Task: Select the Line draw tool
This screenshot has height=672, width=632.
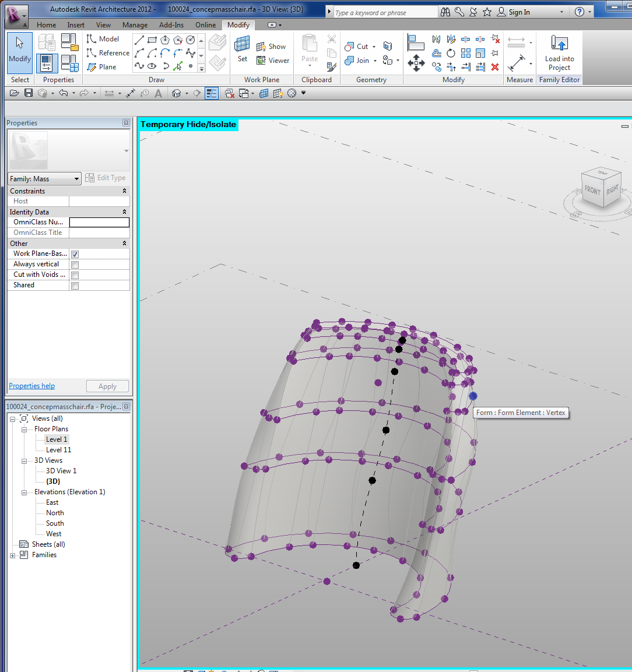Action: point(139,40)
